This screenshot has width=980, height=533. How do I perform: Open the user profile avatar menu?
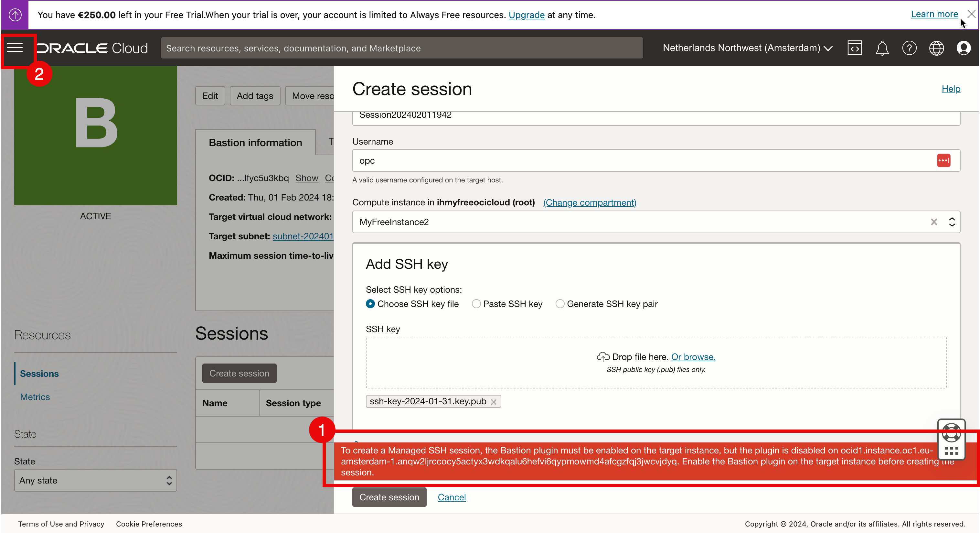964,48
